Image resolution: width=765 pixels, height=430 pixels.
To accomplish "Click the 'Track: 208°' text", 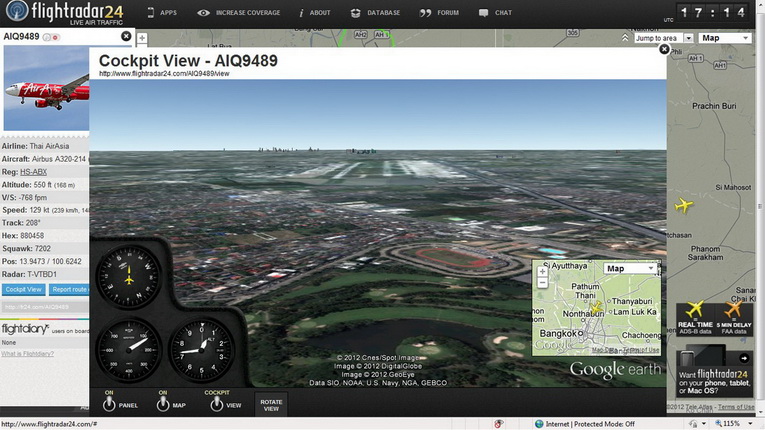I will point(21,223).
